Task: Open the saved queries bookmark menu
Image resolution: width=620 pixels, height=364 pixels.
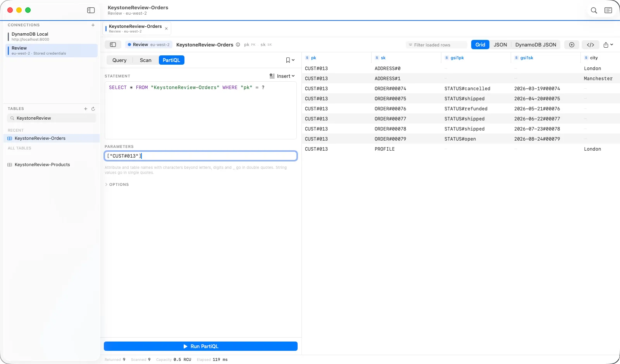Action: (x=290, y=60)
